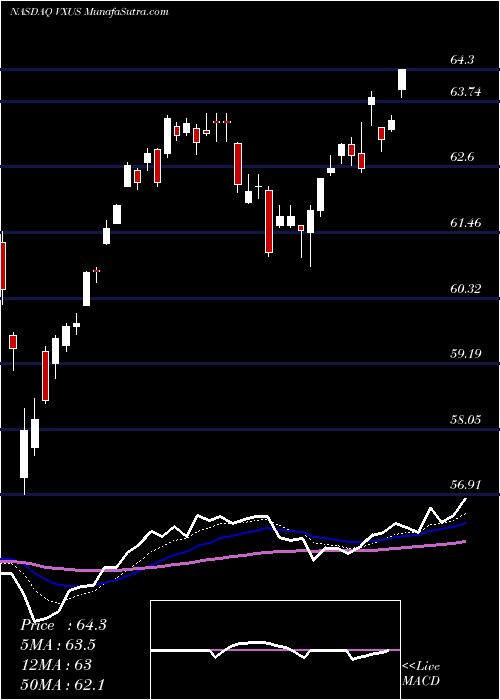Click the 50MA : 62.1 readout

62,684
